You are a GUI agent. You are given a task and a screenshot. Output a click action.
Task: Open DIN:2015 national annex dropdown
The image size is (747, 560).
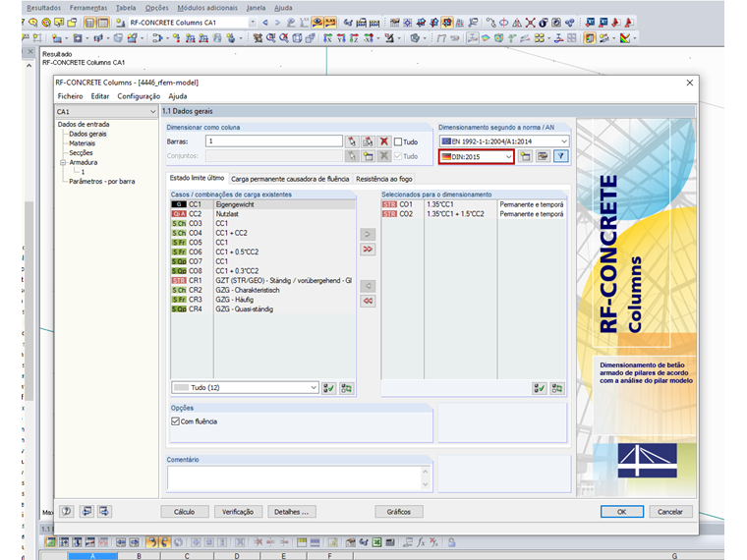click(x=477, y=156)
